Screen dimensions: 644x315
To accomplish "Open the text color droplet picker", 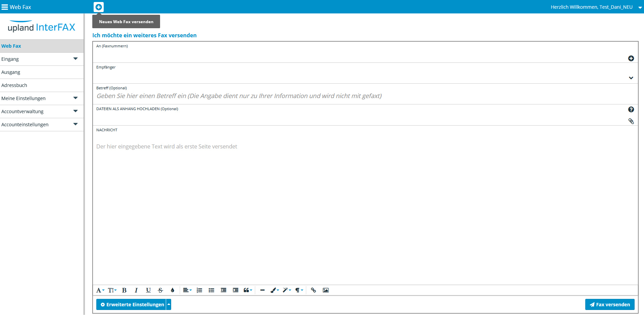I will tap(172, 290).
